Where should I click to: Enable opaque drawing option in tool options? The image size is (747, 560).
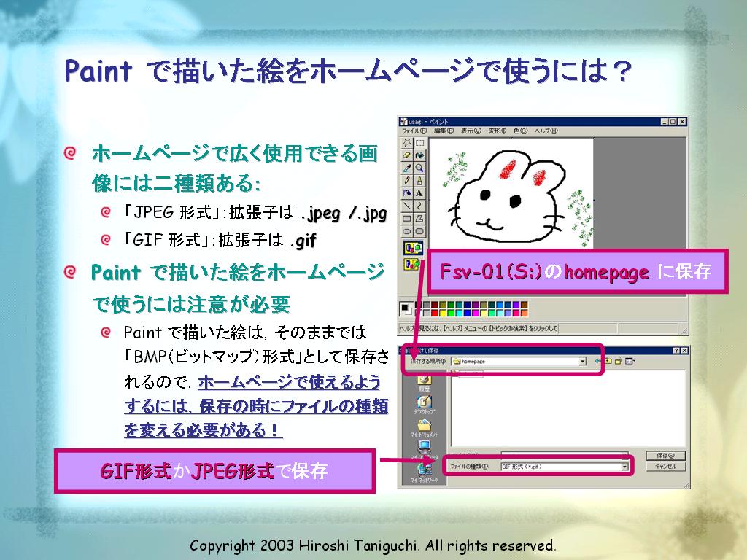coord(413,248)
